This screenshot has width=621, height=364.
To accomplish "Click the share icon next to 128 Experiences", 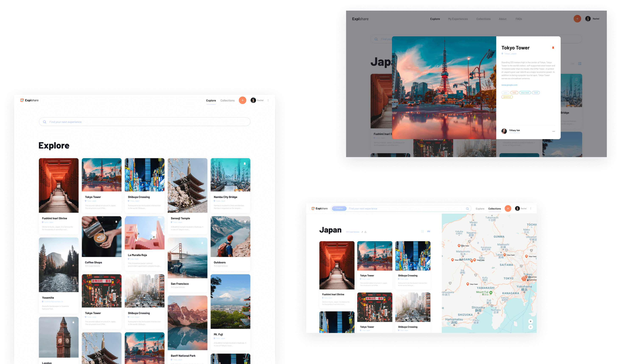I will point(365,232).
